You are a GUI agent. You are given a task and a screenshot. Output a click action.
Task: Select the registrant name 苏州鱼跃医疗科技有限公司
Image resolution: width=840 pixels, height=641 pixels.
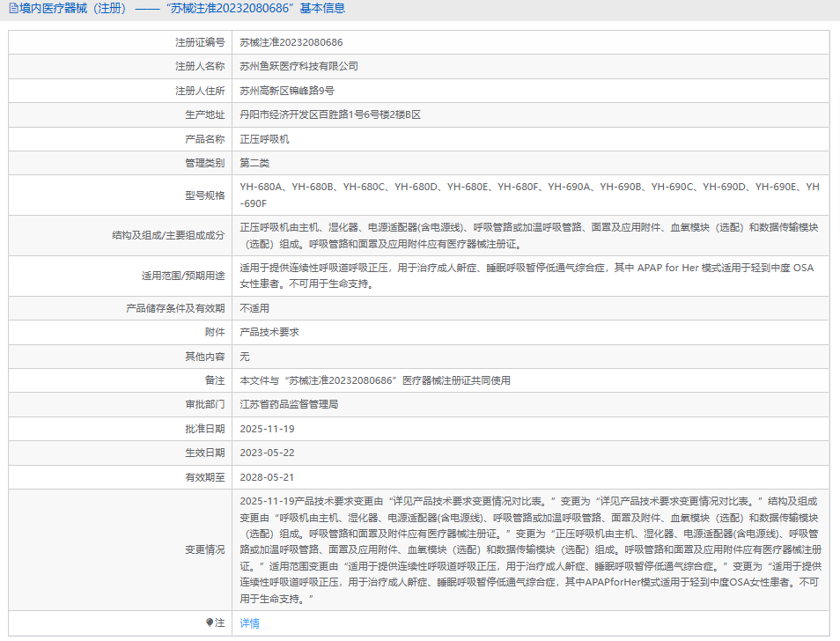(x=299, y=66)
